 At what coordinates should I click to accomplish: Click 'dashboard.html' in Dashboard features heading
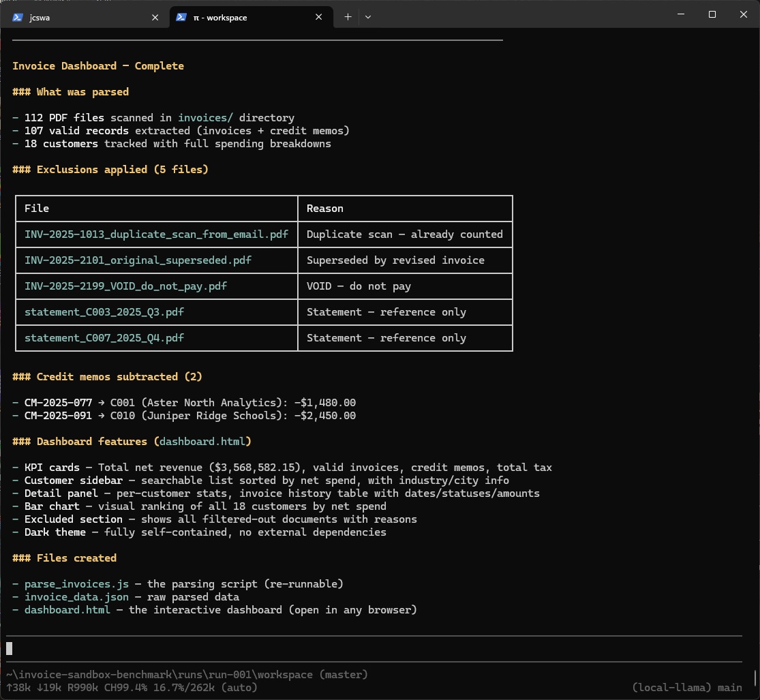click(202, 442)
